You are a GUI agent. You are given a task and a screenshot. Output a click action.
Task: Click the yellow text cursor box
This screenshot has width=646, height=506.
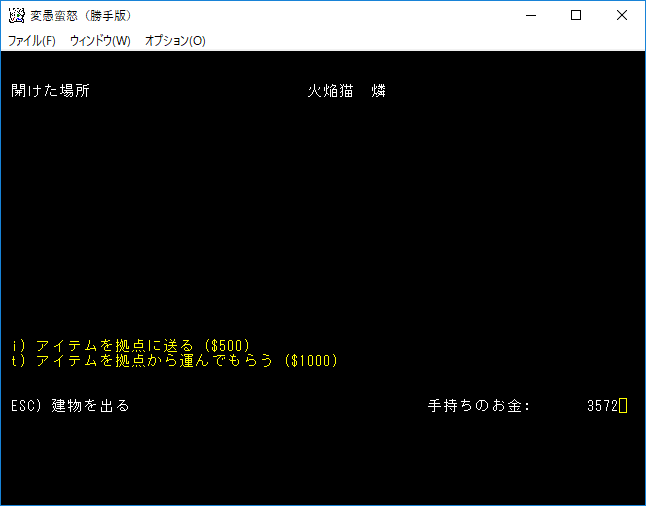point(623,406)
